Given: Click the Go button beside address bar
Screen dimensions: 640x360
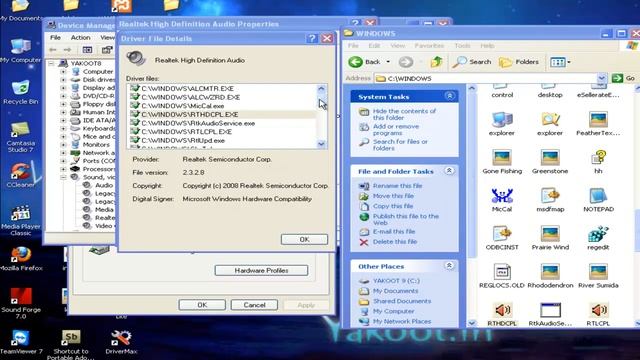Looking at the screenshot, I should pyautogui.click(x=624, y=78).
